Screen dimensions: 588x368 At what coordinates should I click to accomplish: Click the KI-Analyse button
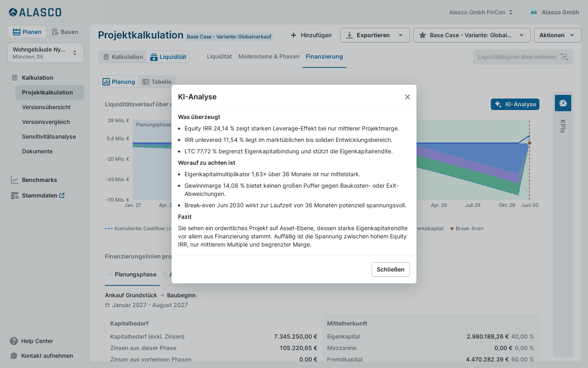click(515, 104)
